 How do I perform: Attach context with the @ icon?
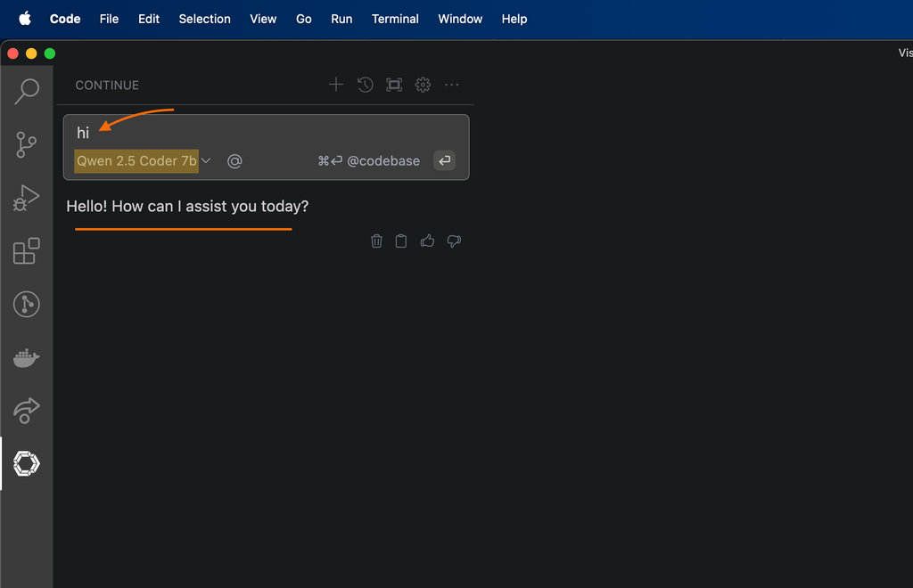tap(234, 160)
